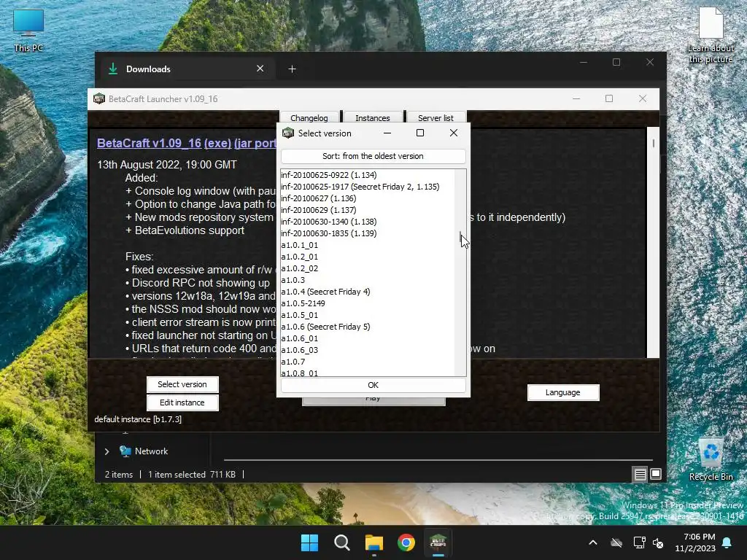Launch Google Chrome from the taskbar
The height and width of the screenshot is (560, 747).
406,542
